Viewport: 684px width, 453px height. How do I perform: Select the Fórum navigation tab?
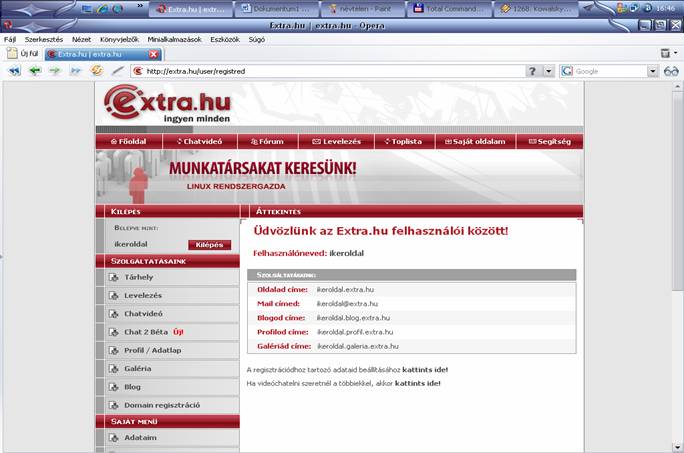point(268,142)
